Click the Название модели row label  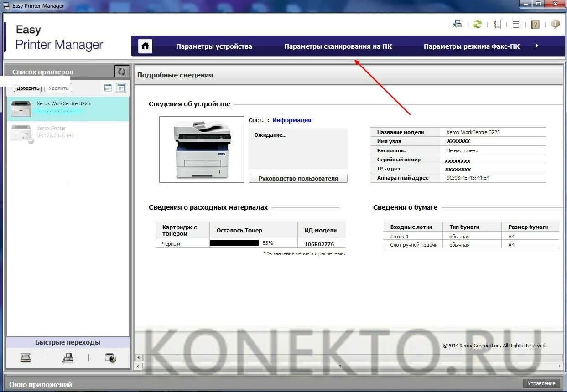click(401, 132)
